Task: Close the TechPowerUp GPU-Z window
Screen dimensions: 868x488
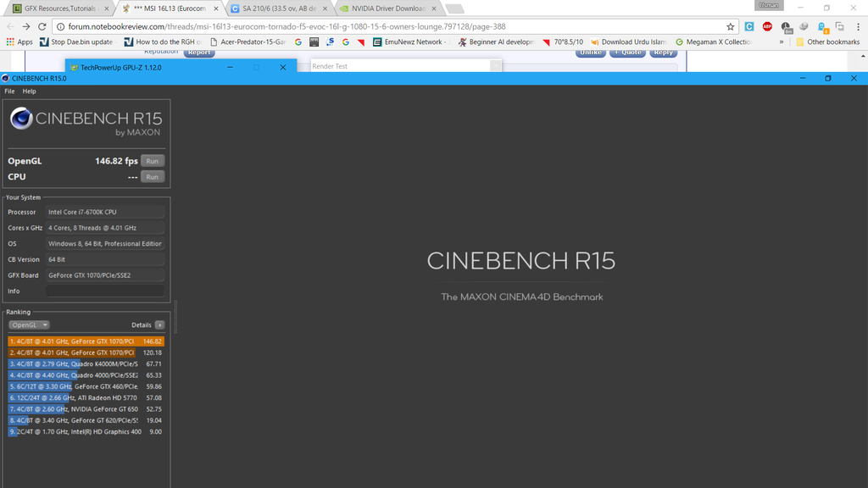Action: coord(283,68)
